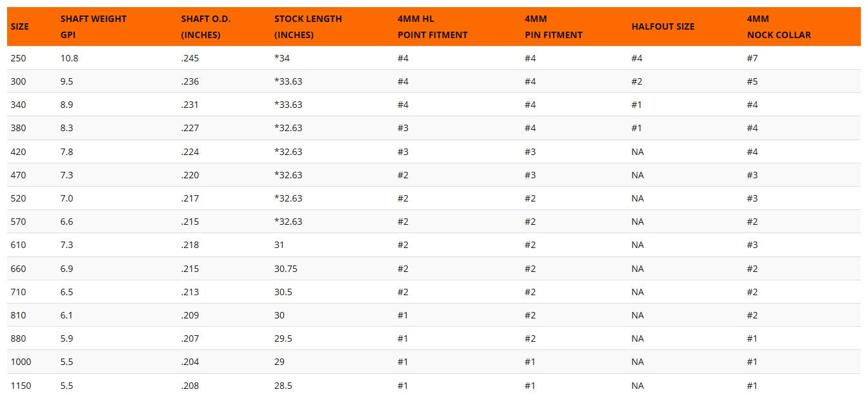
Task: Select the .204 shaft O.D. cell
Action: 190,362
